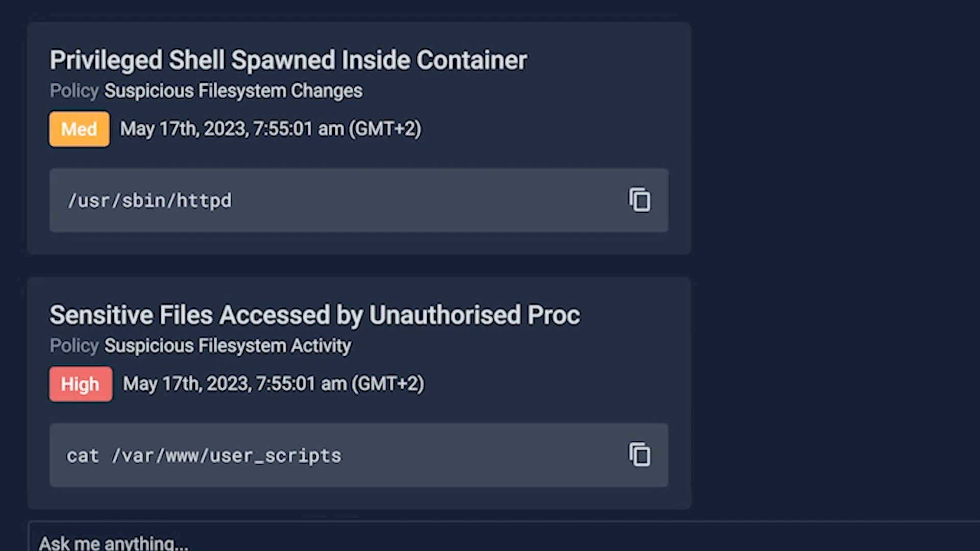Open the Sensitive Files Accessed by Unauthorised Proc alert
Viewport: 980px width, 551px height.
314,315
